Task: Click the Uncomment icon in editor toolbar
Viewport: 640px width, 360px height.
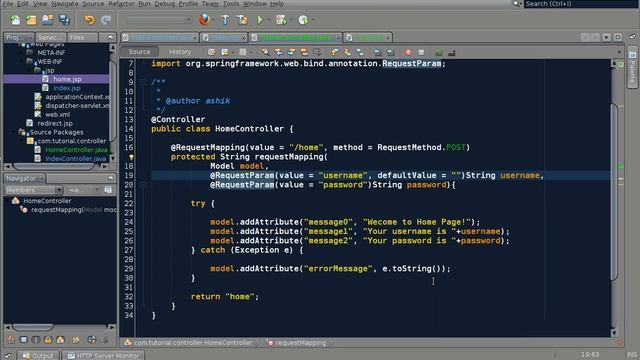Action: pos(451,52)
